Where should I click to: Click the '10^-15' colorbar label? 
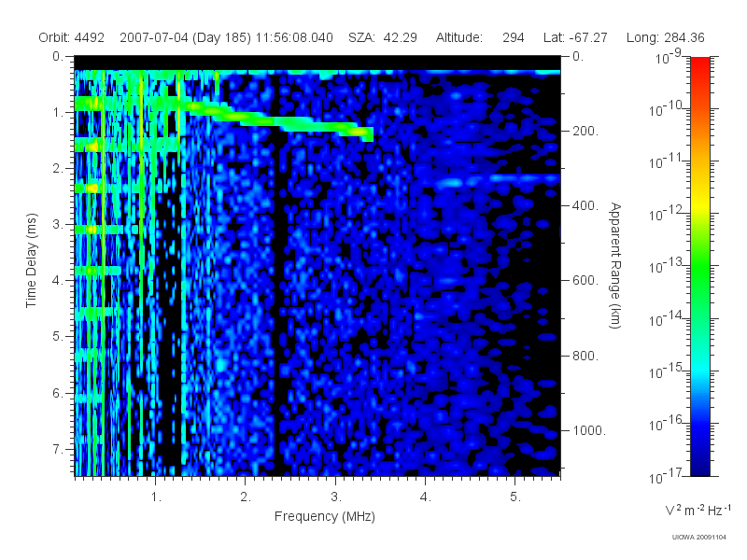tap(668, 371)
